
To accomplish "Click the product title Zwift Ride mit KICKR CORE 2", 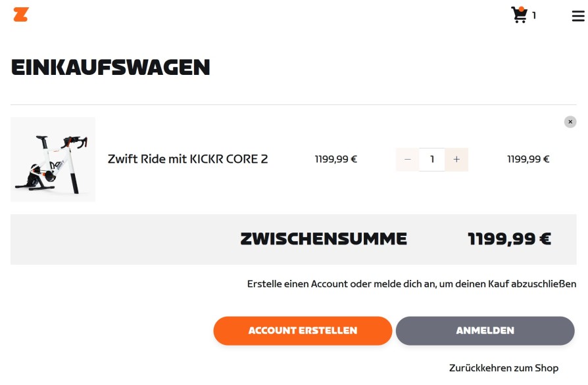I will [187, 159].
